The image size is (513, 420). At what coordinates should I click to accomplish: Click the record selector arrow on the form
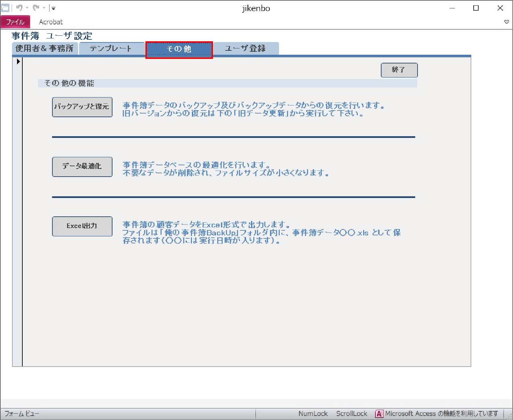[18, 61]
